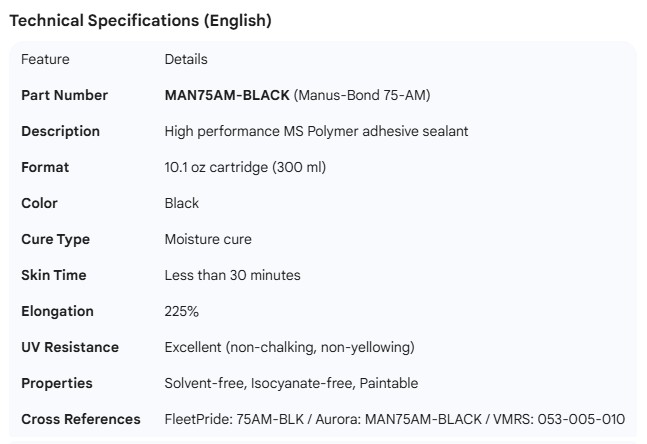Click the Details column header
The width and height of the screenshot is (647, 444).
186,59
